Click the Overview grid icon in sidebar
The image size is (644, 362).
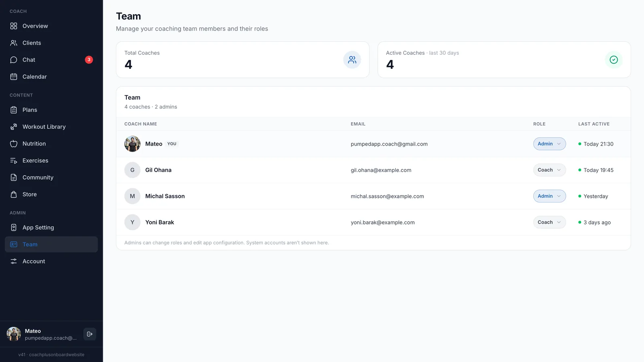[x=14, y=26]
